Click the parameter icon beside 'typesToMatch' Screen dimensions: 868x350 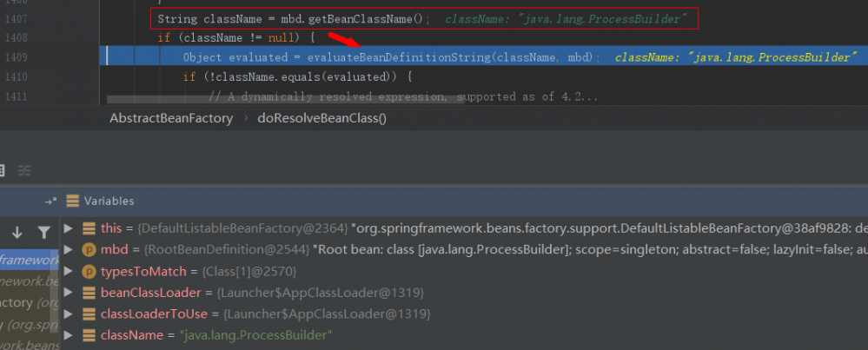89,271
